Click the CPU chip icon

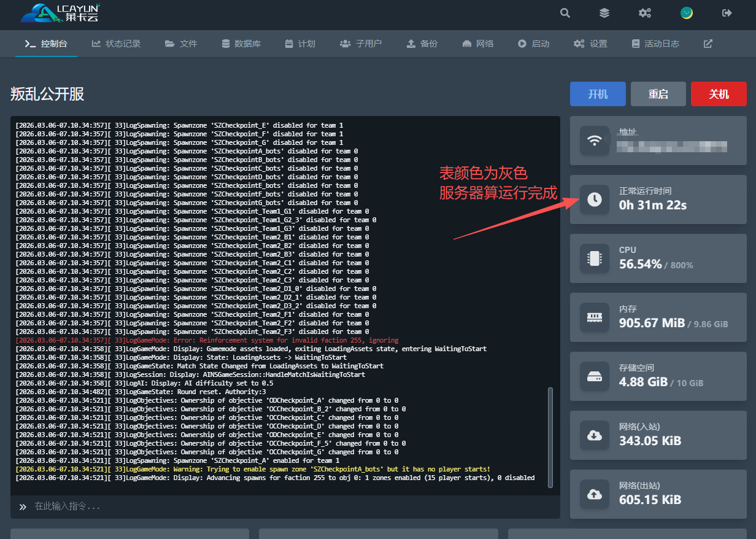coord(595,258)
